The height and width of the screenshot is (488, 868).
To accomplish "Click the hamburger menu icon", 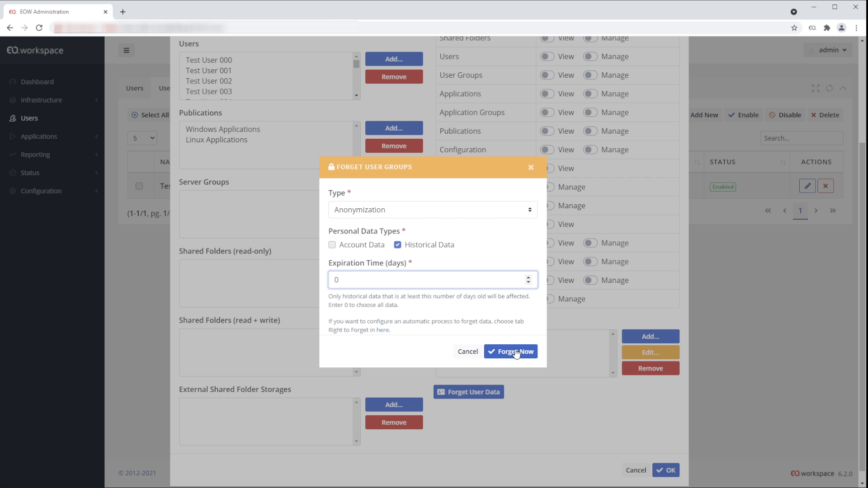I will pos(127,51).
